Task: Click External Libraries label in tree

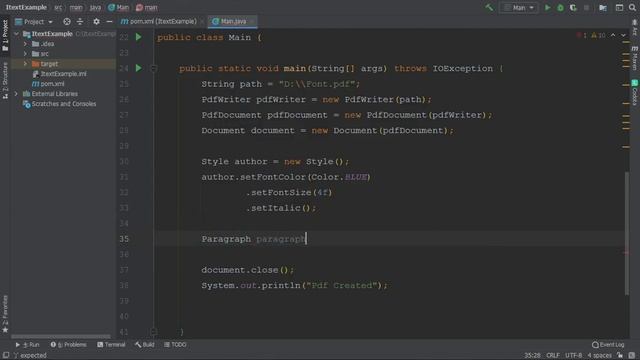Action: click(x=55, y=94)
